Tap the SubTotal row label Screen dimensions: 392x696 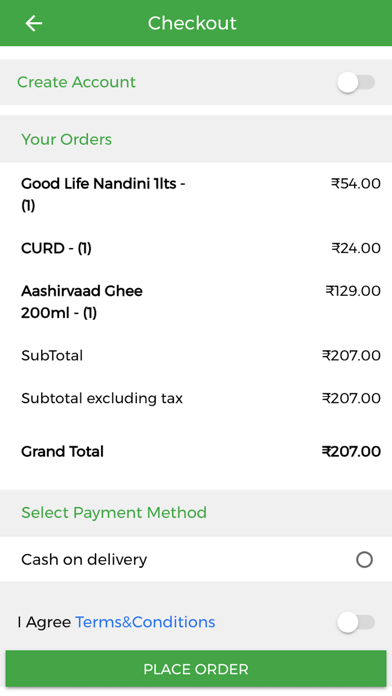[x=52, y=356]
